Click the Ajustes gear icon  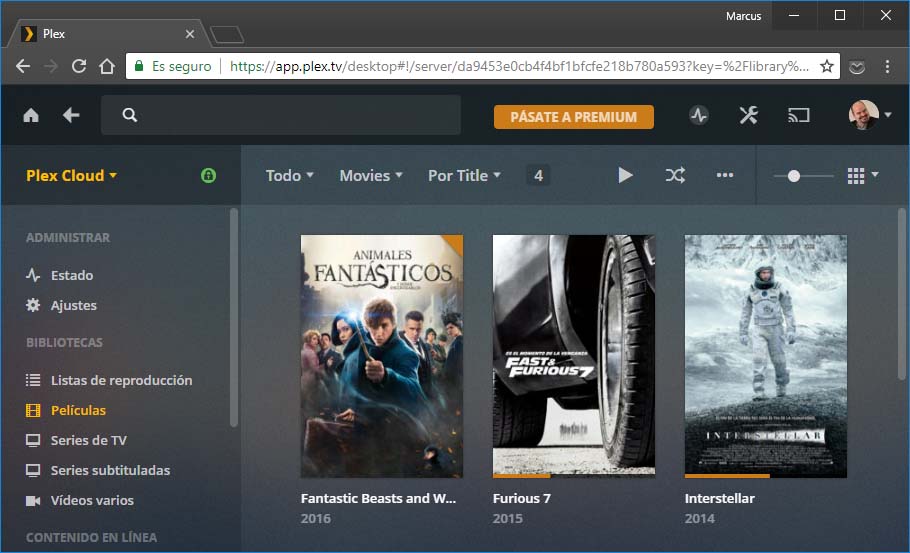pyautogui.click(x=33, y=305)
